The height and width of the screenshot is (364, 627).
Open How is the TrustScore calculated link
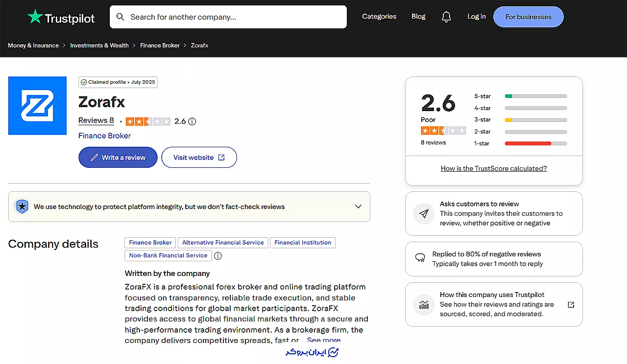pyautogui.click(x=494, y=168)
